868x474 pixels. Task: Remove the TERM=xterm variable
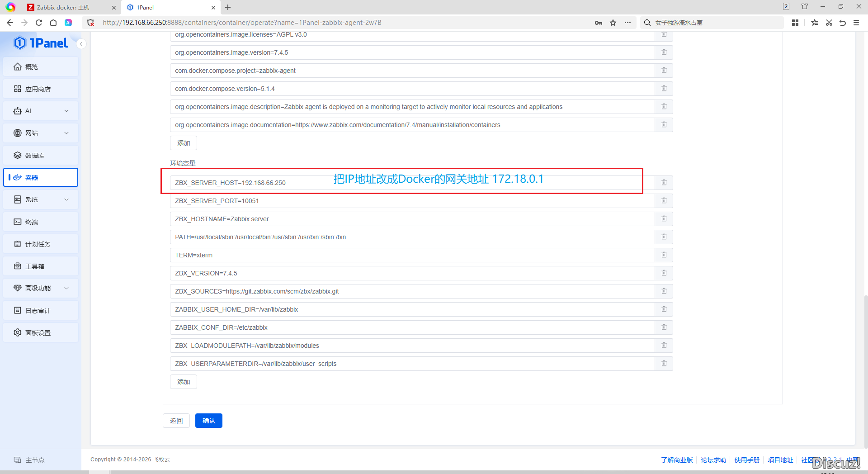(664, 255)
